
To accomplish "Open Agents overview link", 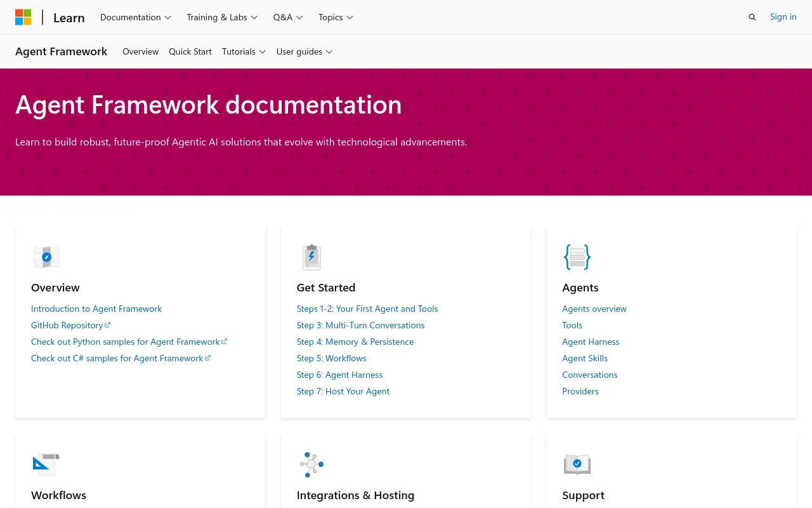I will click(594, 309).
